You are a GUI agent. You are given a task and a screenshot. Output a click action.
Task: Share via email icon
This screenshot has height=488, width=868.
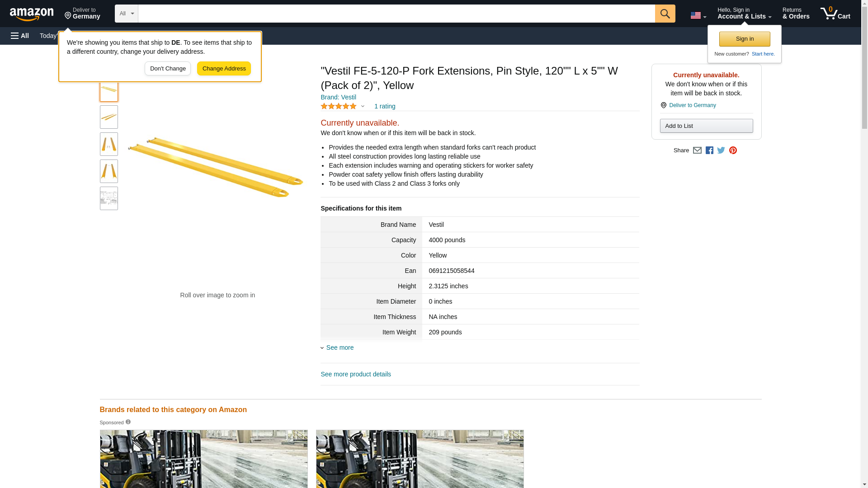point(697,150)
